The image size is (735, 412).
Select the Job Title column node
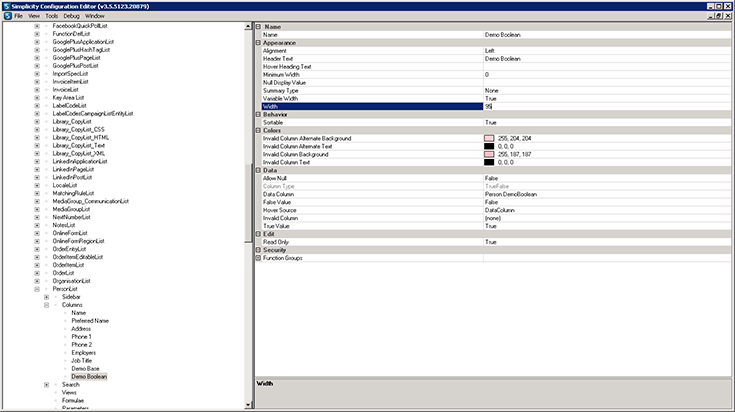click(82, 360)
